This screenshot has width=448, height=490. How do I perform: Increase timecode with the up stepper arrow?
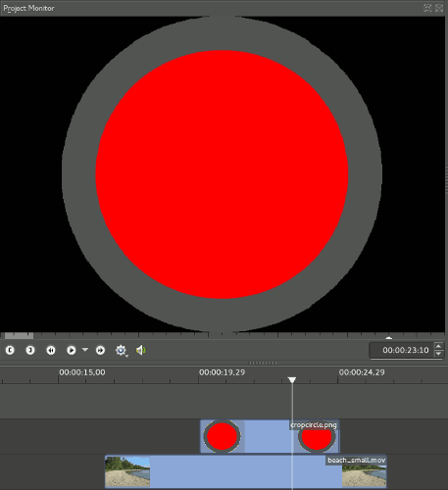point(439,346)
